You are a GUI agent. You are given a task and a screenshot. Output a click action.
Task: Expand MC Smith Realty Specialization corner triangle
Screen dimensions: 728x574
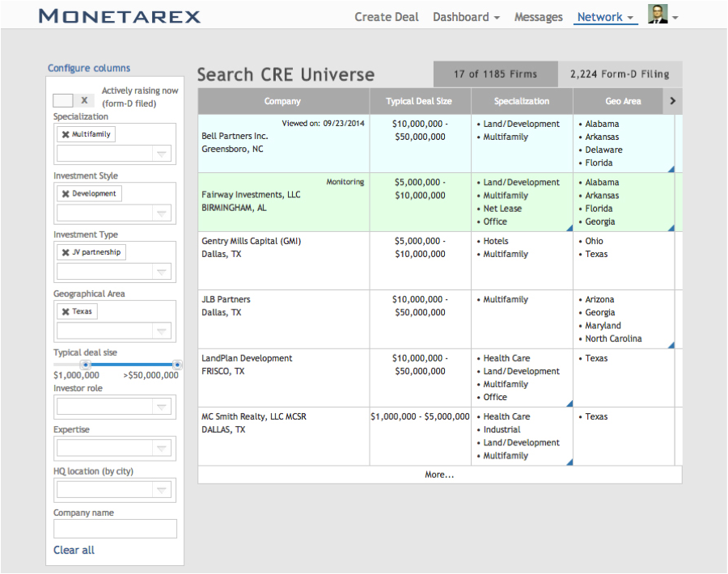click(x=569, y=462)
